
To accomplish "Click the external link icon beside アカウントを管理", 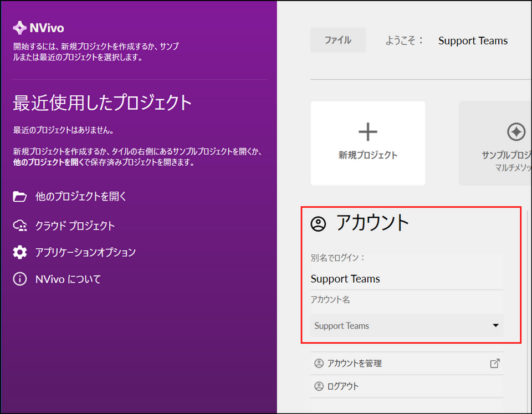I will click(x=495, y=364).
